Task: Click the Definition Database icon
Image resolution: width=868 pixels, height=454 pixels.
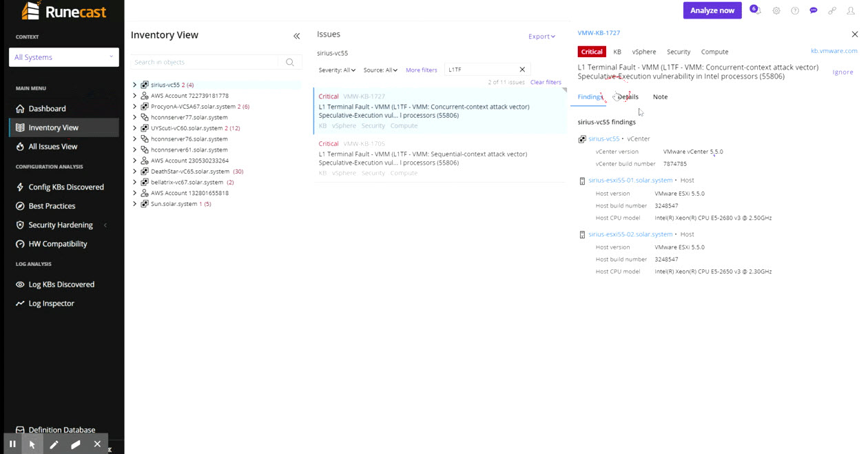Action: pos(21,430)
